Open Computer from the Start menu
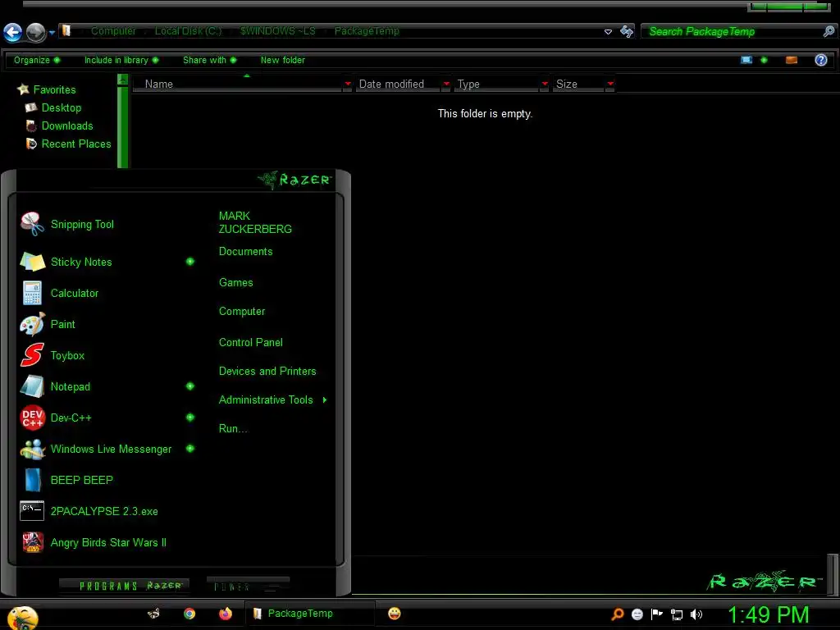Image resolution: width=840 pixels, height=630 pixels. (x=242, y=311)
